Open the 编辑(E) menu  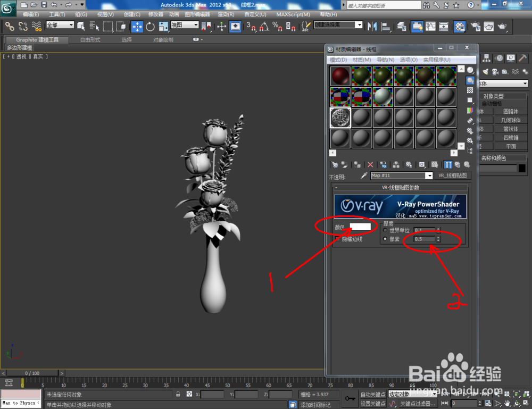pyautogui.click(x=31, y=14)
